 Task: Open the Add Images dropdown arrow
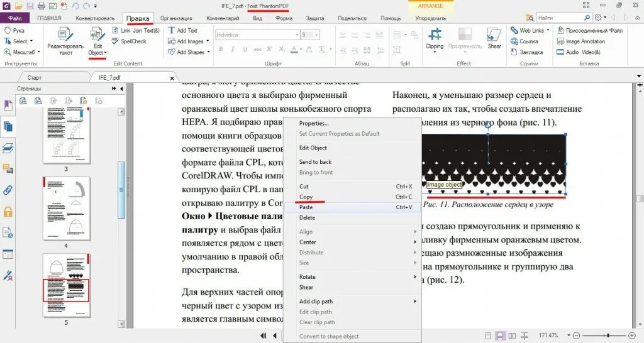[x=208, y=41]
